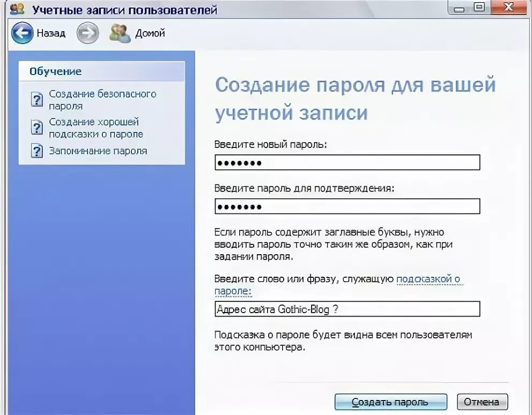
Task: Minimize the User Accounts window
Action: [459, 8]
